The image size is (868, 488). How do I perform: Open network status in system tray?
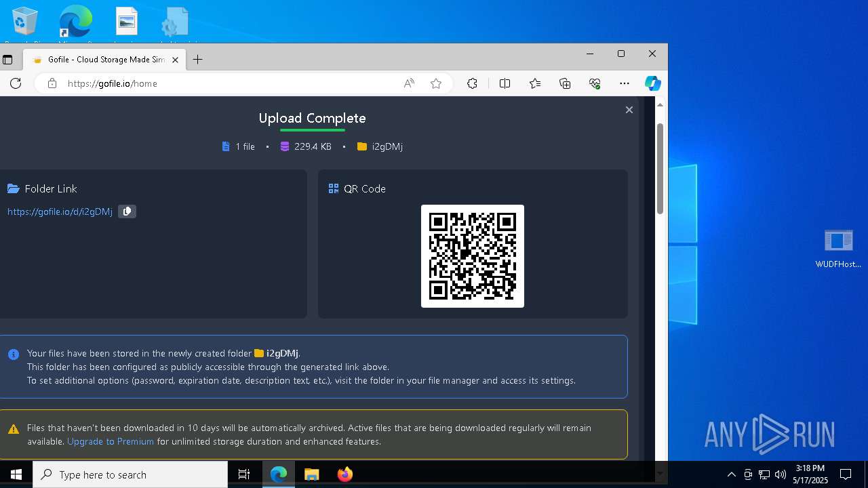pyautogui.click(x=764, y=474)
